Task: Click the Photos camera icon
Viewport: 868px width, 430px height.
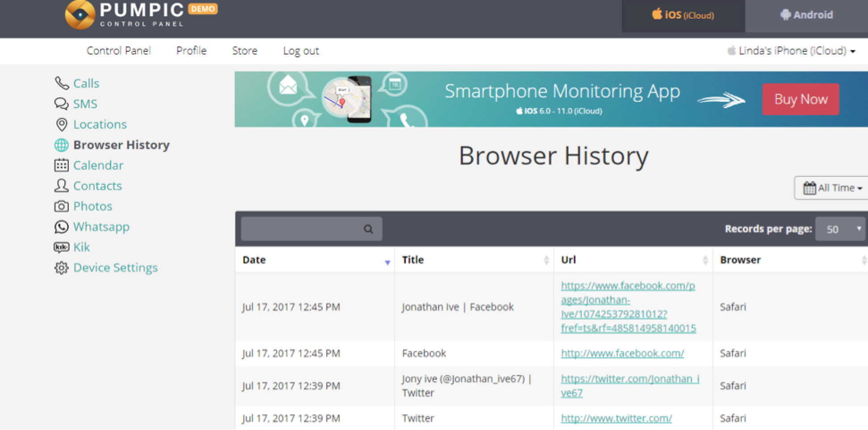Action: (62, 206)
